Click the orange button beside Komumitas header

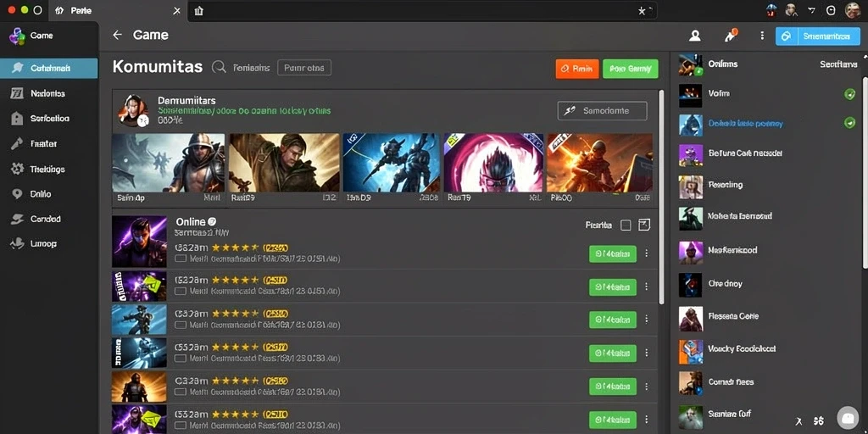click(x=576, y=69)
